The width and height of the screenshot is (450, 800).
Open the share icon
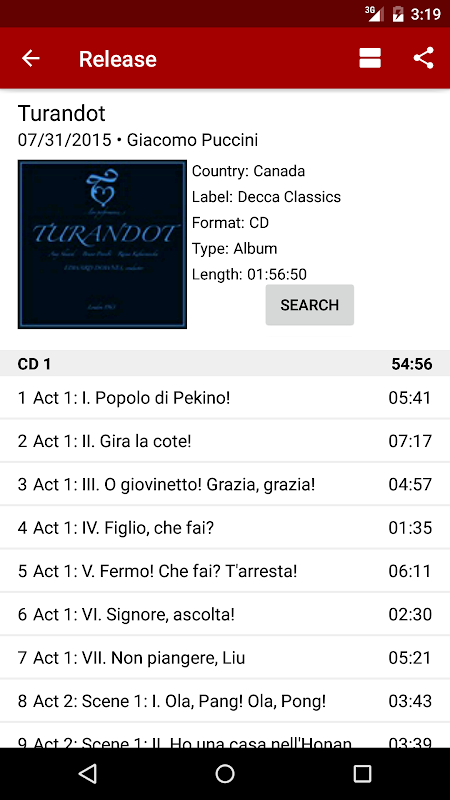click(423, 58)
